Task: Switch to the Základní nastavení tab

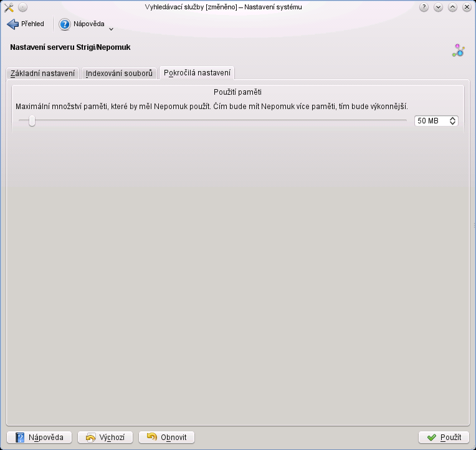Action: [43, 74]
